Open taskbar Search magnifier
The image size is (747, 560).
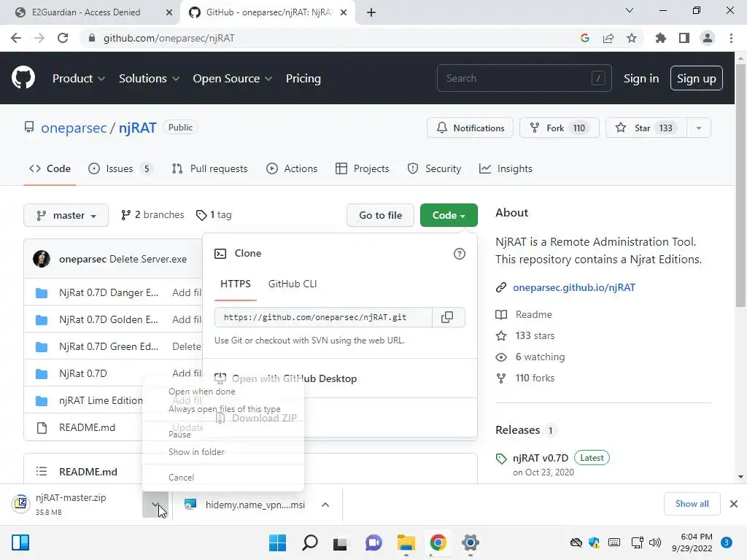coord(309,542)
